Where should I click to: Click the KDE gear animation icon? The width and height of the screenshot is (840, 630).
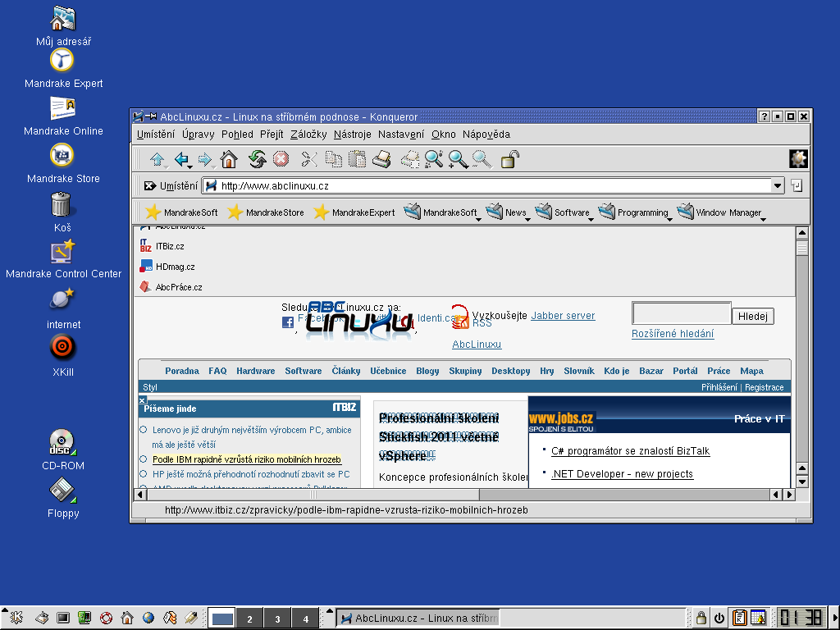pos(798,159)
